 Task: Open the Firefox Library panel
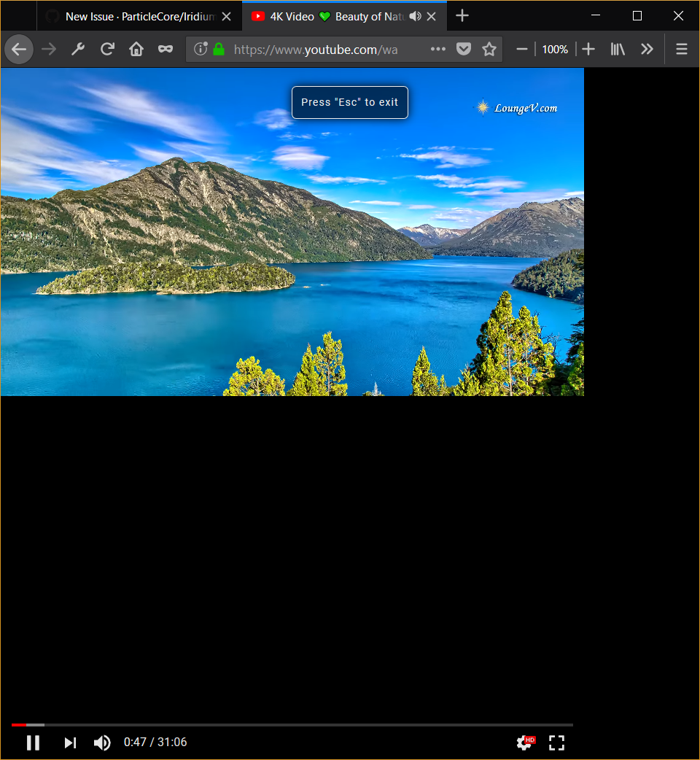coord(617,49)
